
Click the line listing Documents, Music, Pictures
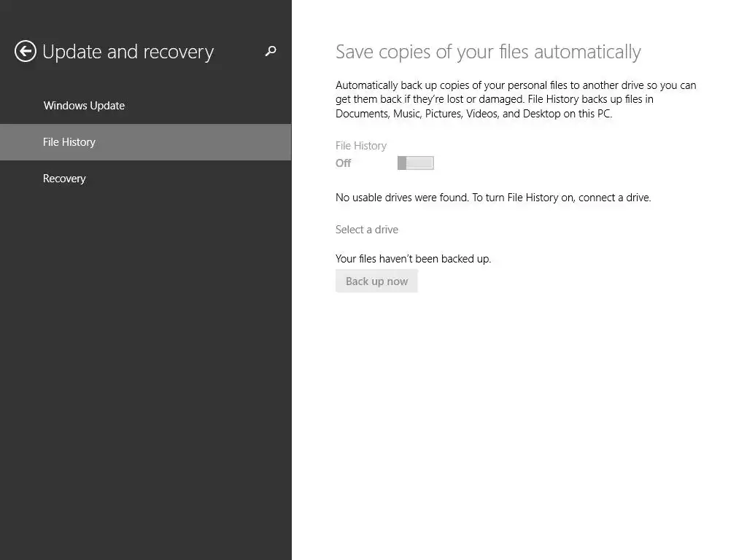(473, 114)
